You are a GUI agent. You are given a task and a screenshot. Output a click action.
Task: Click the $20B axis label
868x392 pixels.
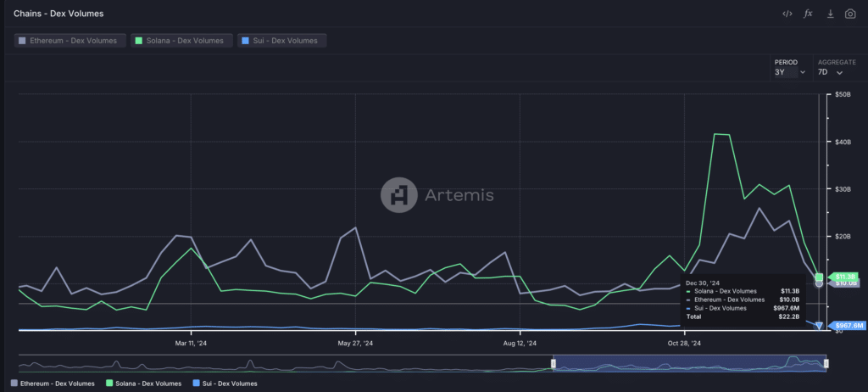coord(843,237)
